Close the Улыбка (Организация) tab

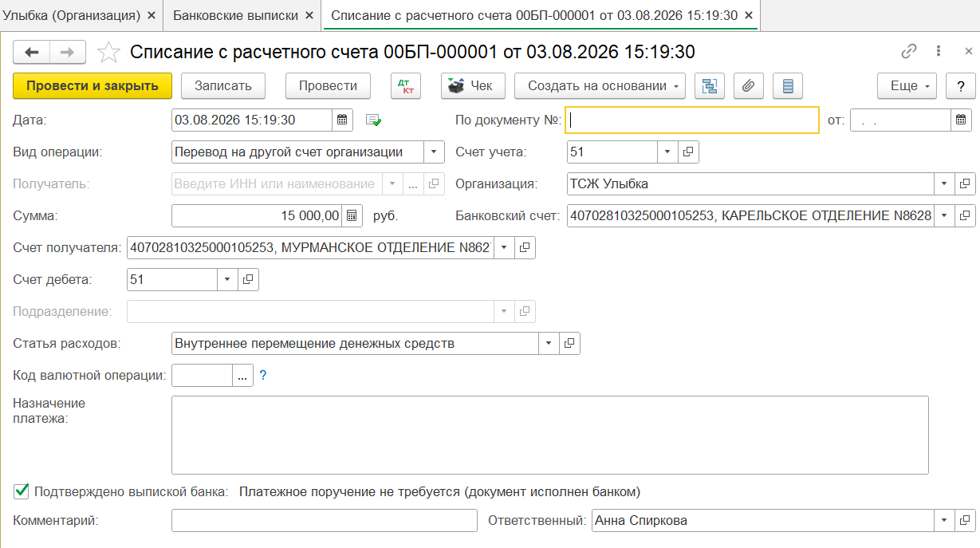pyautogui.click(x=152, y=15)
